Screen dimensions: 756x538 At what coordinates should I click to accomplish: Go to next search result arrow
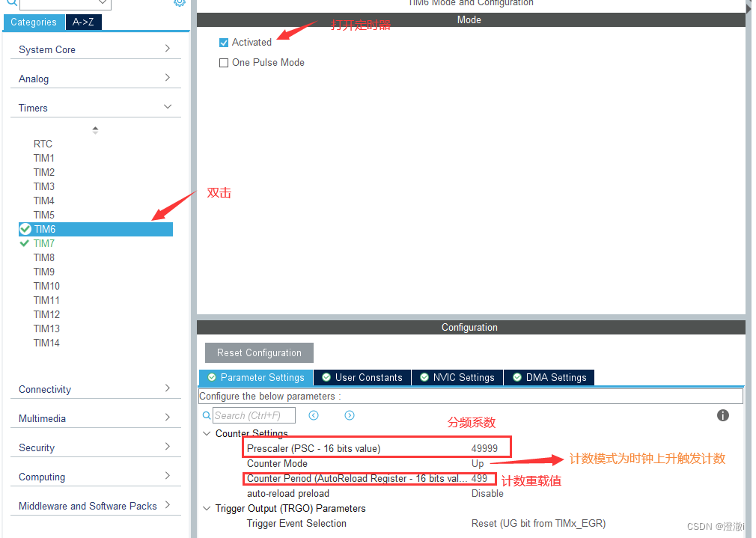click(x=350, y=415)
